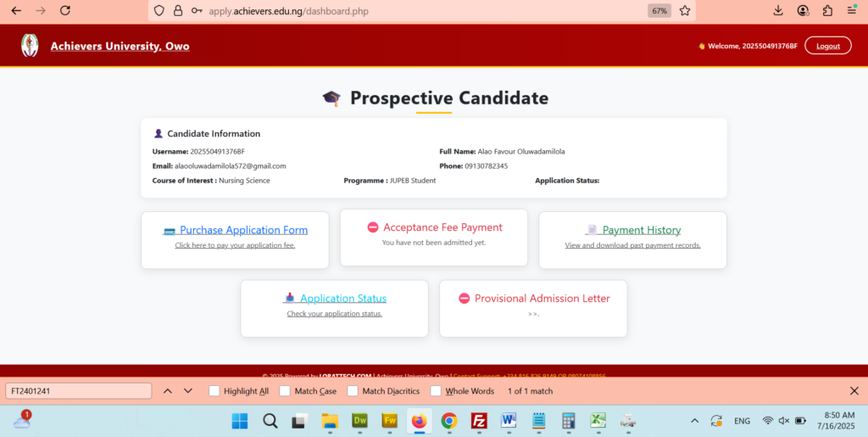Open Task View on the taskbar

pos(299,421)
